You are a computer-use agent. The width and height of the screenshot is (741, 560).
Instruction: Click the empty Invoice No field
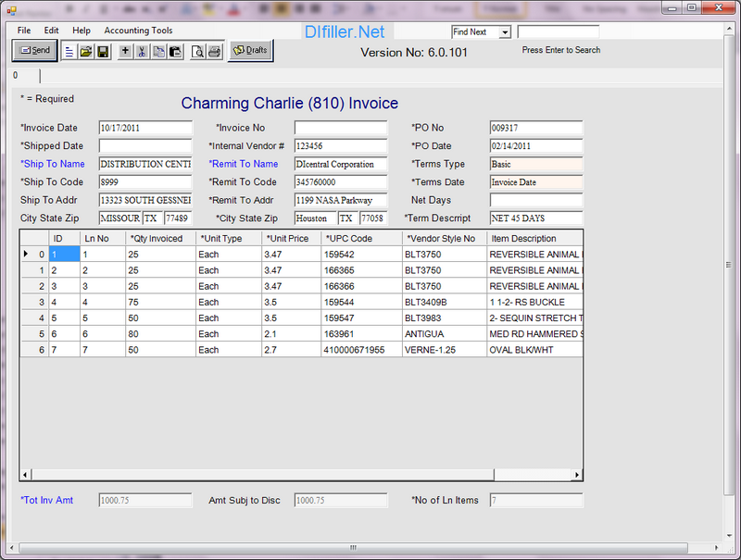341,128
